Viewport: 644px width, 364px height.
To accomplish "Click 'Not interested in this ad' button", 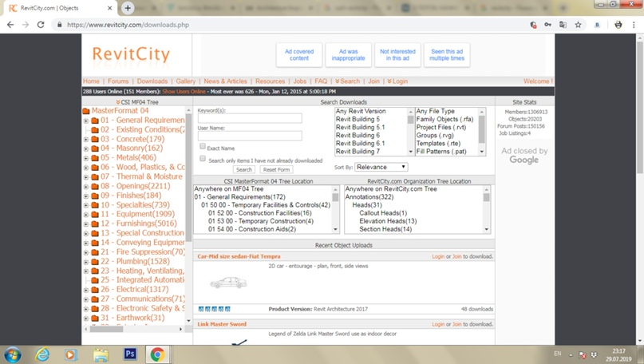I will [x=397, y=55].
